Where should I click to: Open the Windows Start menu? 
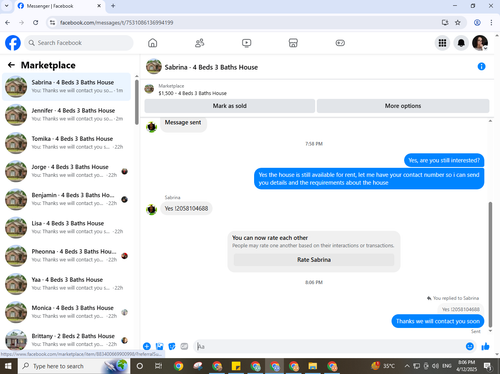click(8, 366)
